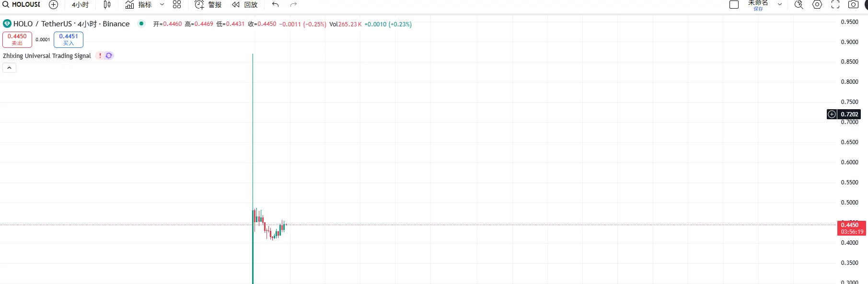Open the 4小时 timeframe selector
Image resolution: width=868 pixels, height=284 pixels.
[x=80, y=5]
